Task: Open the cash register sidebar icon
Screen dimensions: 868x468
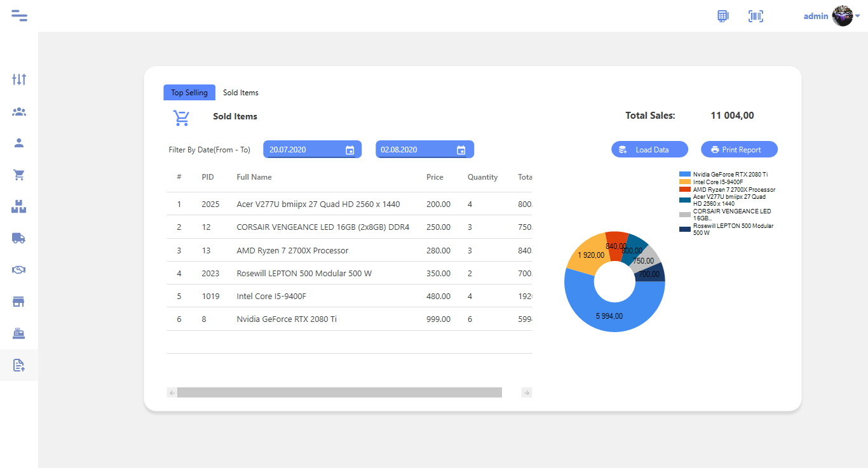Action: [19, 333]
